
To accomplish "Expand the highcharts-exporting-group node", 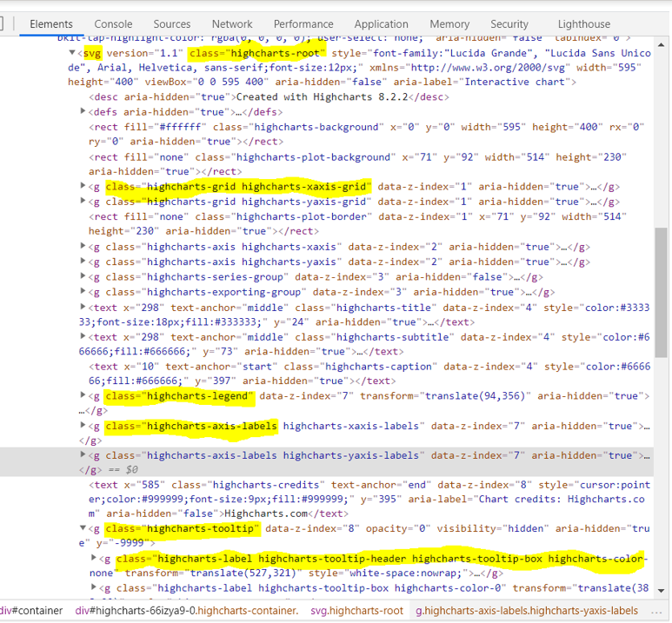I will [83, 291].
